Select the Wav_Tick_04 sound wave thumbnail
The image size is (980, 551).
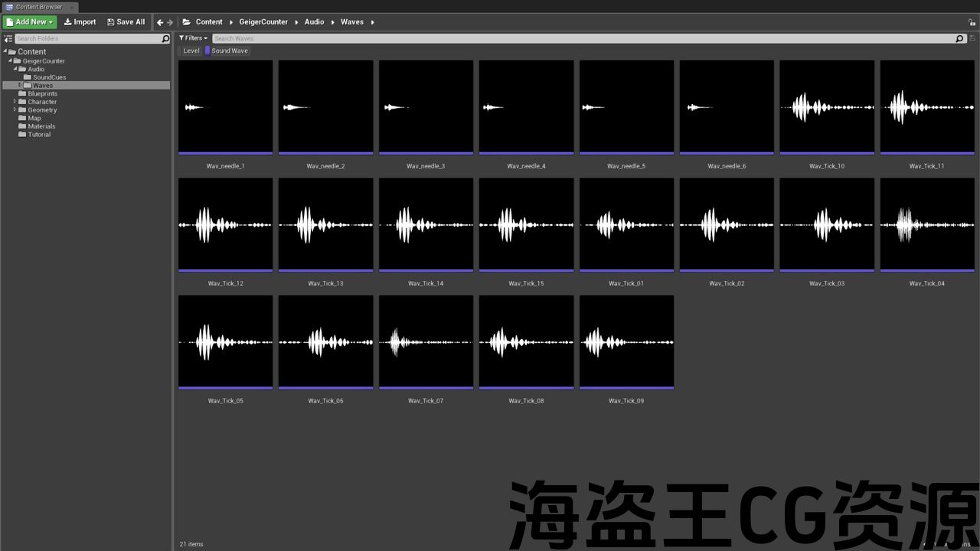(x=926, y=224)
